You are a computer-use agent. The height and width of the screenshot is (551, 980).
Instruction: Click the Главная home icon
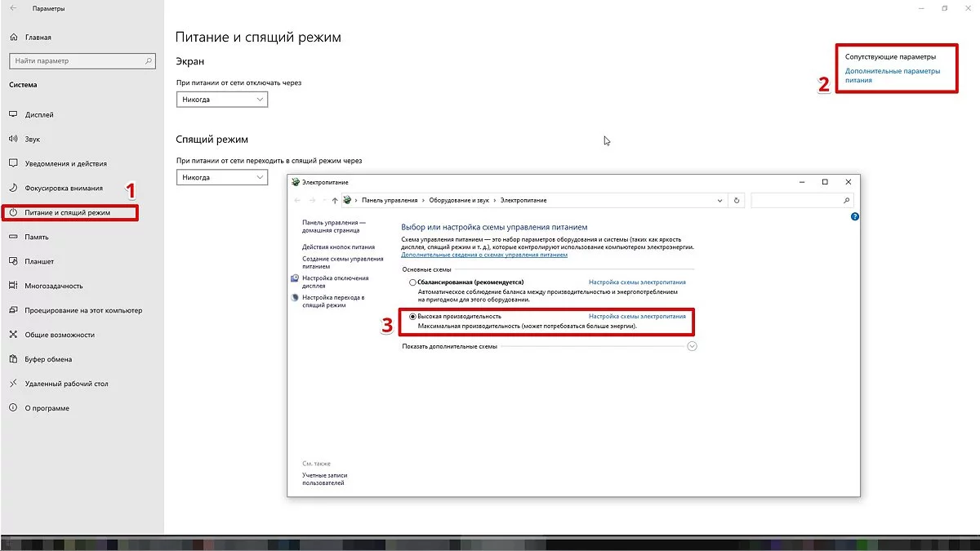tap(13, 37)
